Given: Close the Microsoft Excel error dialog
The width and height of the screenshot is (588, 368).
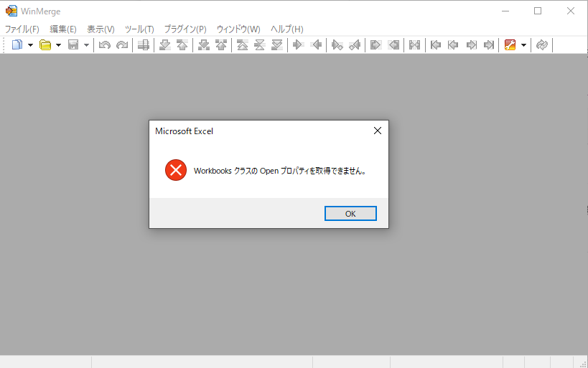Looking at the screenshot, I should [x=378, y=131].
